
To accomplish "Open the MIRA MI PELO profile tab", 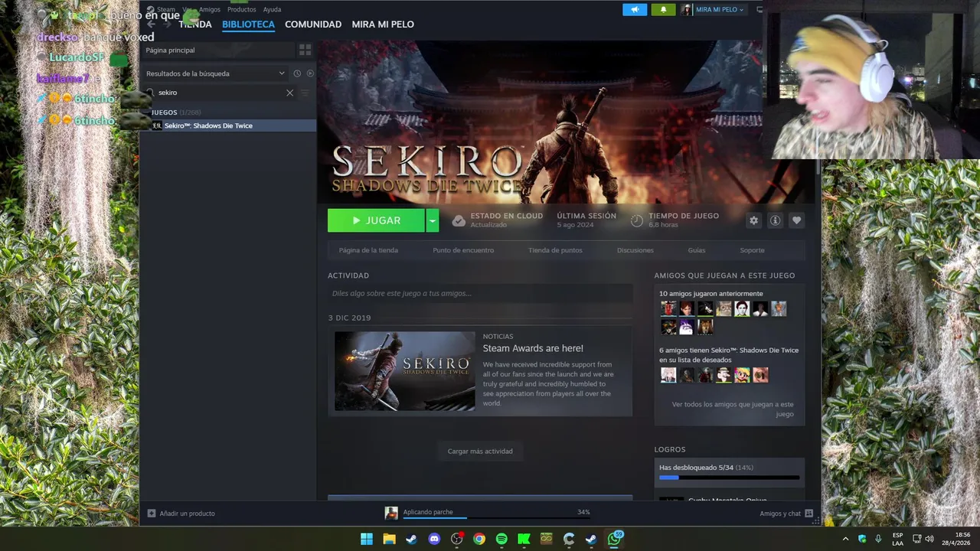I will coord(383,24).
